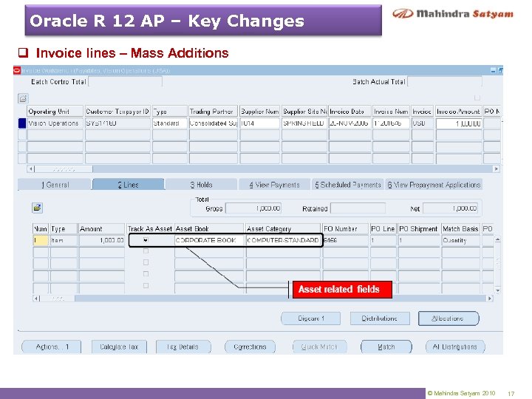This screenshot has height=399, width=532.
Task: Open the 4 View Payments tab
Action: (x=274, y=185)
